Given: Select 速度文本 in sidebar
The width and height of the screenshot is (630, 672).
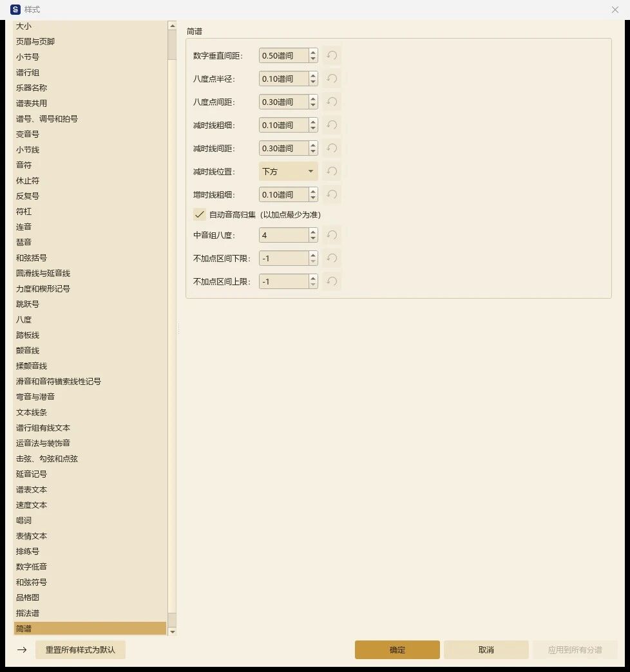Looking at the screenshot, I should [90, 505].
